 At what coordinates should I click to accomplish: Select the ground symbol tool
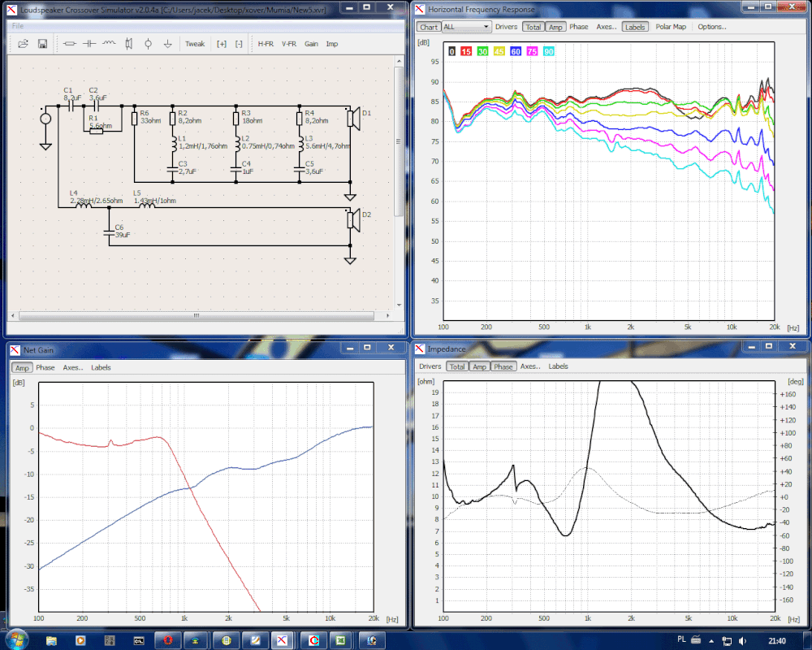tap(168, 44)
